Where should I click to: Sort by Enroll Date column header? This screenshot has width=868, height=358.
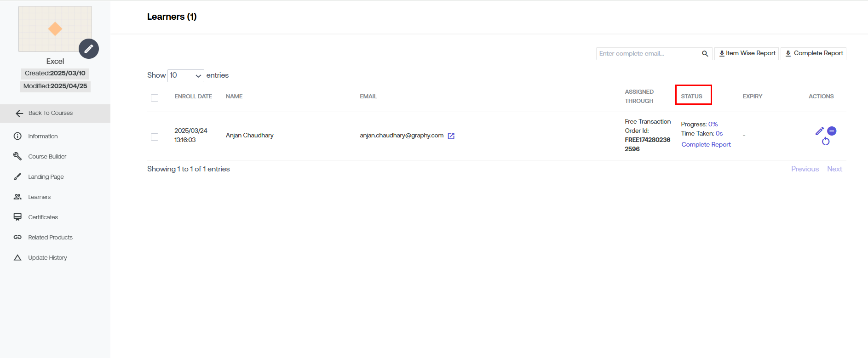pos(193,97)
